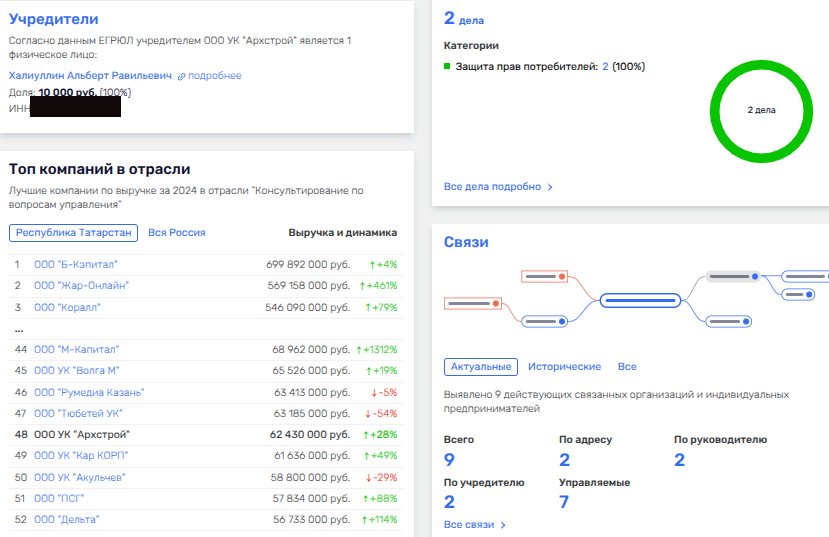Viewport: 829px width, 537px height.
Task: Click the green donut chart showing 2 дела
Action: (x=761, y=110)
